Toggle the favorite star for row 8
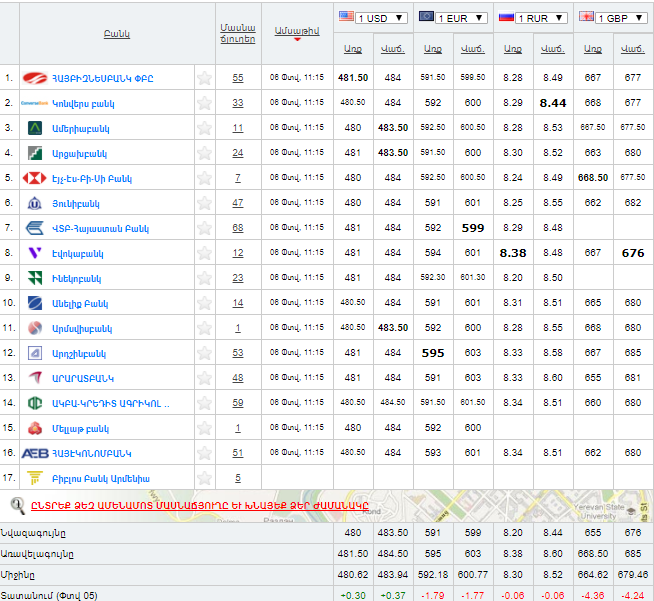Viewport: 654px width, 601px height. click(x=204, y=253)
